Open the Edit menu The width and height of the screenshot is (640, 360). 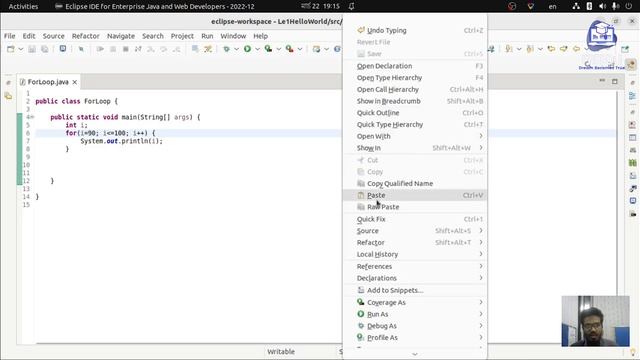click(29, 36)
